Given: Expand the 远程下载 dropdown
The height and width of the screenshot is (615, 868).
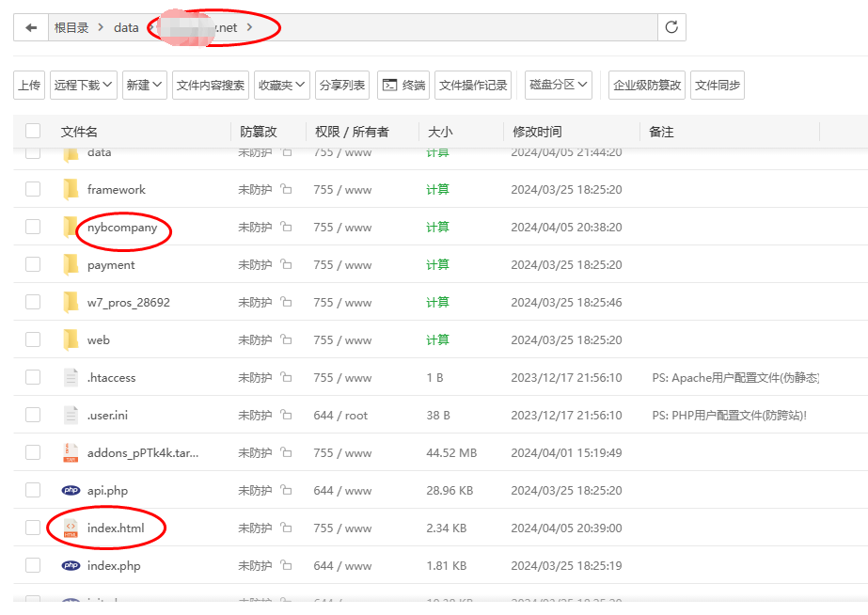Looking at the screenshot, I should click(84, 86).
